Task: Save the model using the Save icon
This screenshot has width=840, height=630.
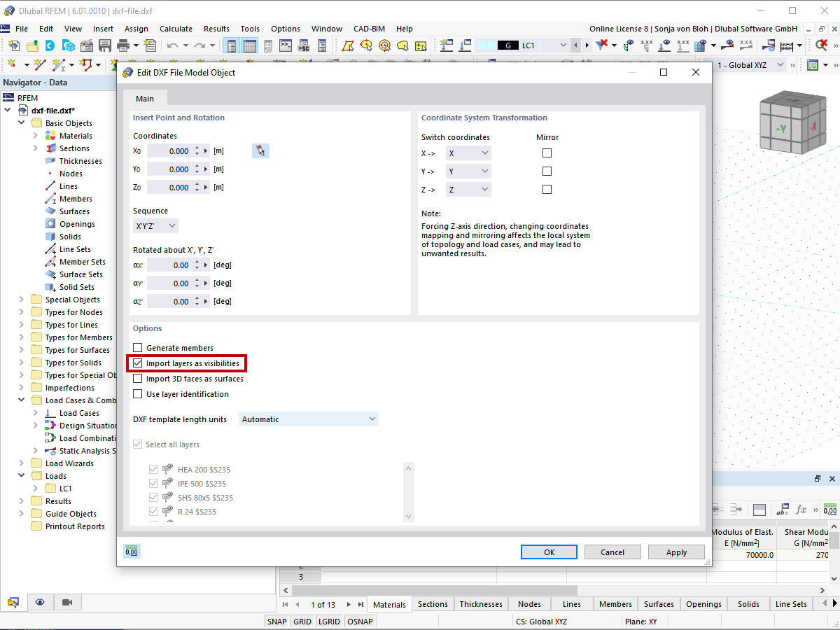Action: coord(106,44)
